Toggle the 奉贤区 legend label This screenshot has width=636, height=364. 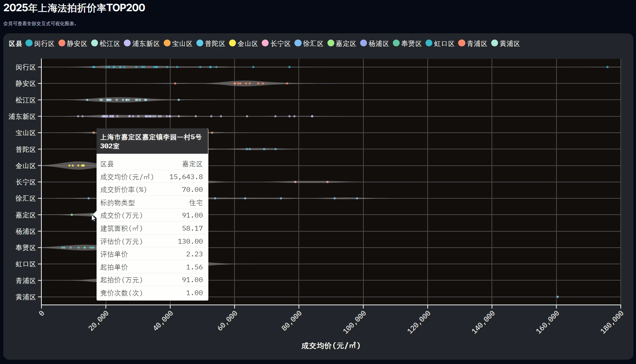point(411,44)
